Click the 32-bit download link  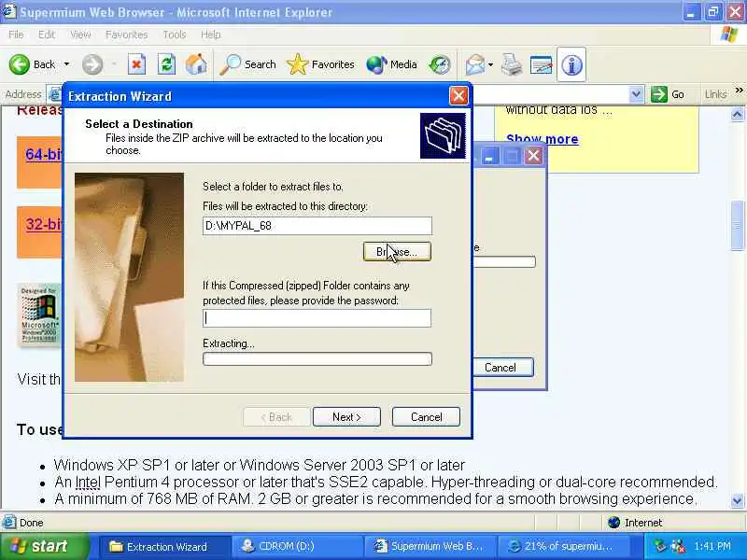coord(43,224)
